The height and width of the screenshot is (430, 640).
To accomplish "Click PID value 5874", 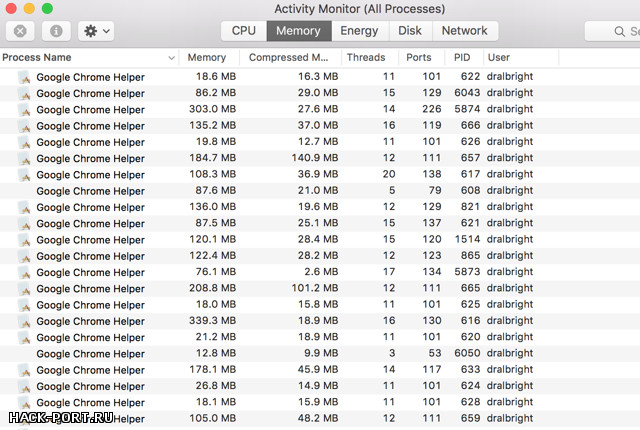I will tap(467, 109).
